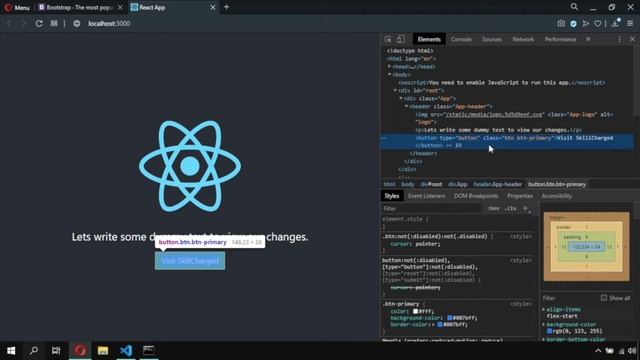The height and width of the screenshot is (360, 640).
Task: Click div#root in the breadcrumb bar
Action: [431, 184]
